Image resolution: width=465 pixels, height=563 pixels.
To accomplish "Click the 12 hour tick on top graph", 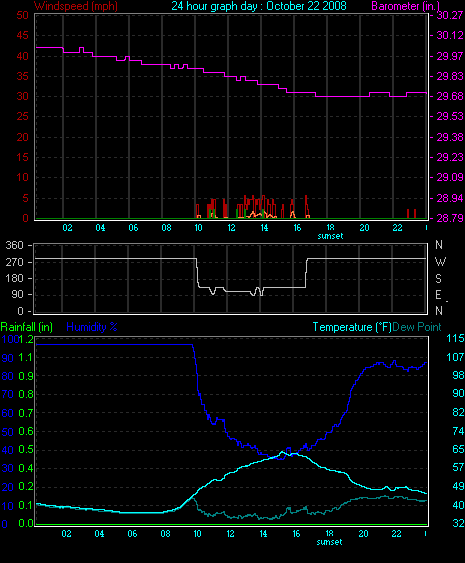I will click(x=231, y=228).
